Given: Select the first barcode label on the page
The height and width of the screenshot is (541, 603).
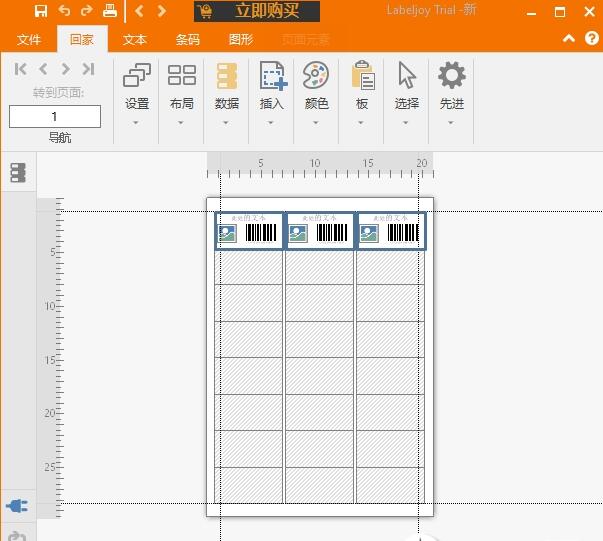Looking at the screenshot, I should point(250,231).
